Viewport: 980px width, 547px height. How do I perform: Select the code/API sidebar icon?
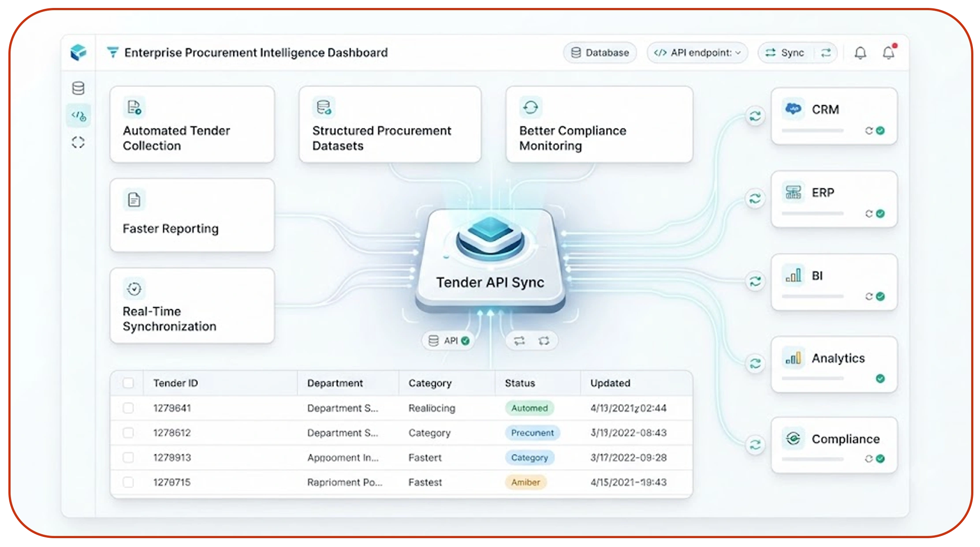click(78, 116)
